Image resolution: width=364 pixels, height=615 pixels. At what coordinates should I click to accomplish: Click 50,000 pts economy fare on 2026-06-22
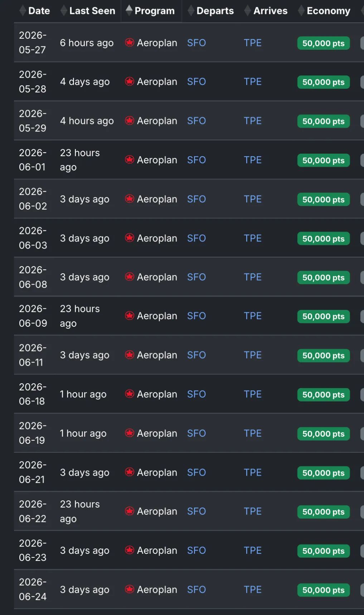323,511
